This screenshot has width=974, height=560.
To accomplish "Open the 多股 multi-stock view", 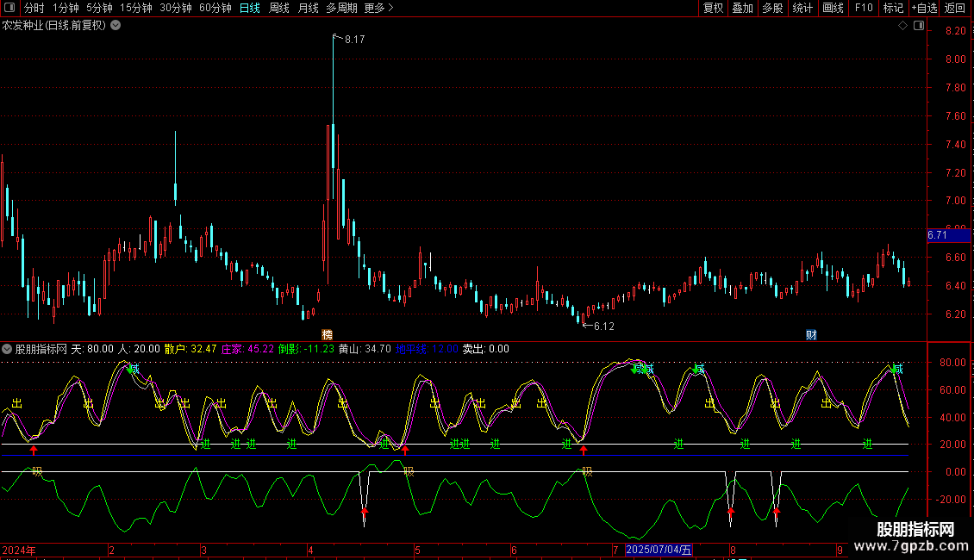I will point(773,8).
